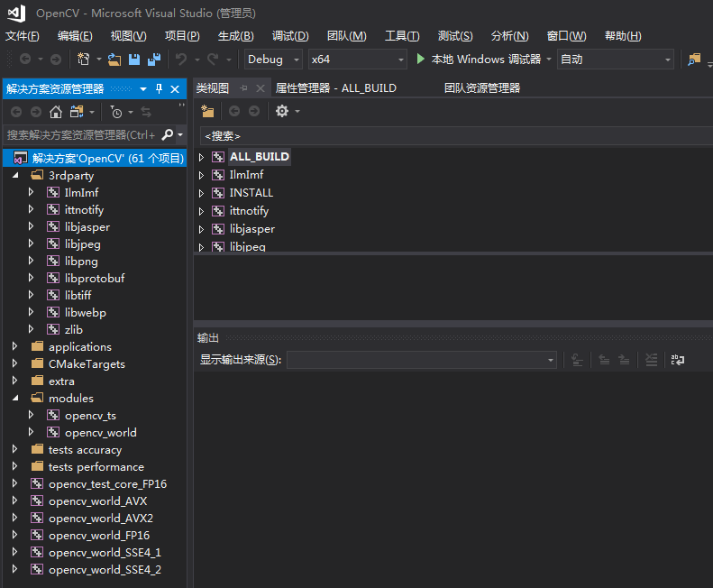The height and width of the screenshot is (588, 713).
Task: Click the Solution Explorer back arrow
Action: [16, 112]
